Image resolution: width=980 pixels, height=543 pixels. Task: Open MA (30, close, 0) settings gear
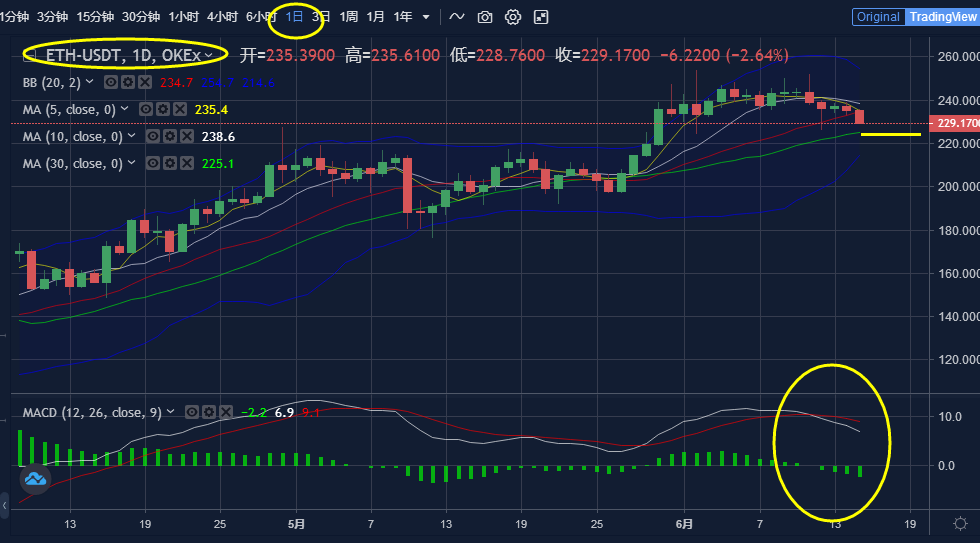point(170,163)
